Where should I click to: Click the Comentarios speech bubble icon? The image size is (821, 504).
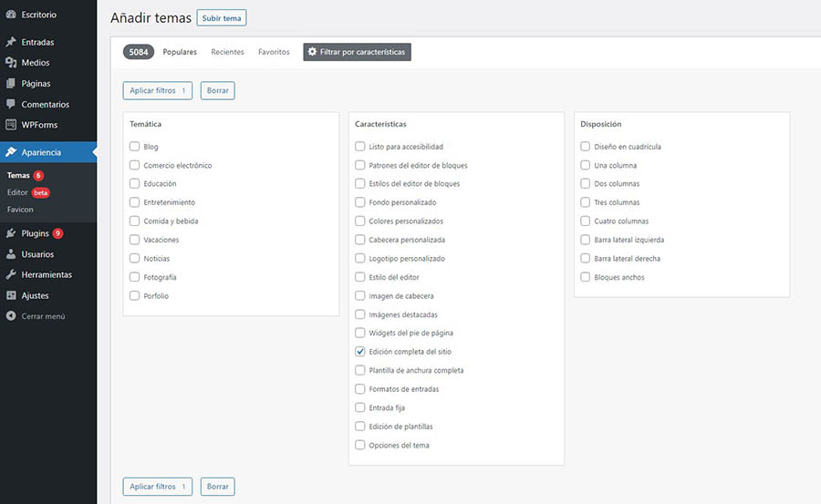tap(11, 105)
